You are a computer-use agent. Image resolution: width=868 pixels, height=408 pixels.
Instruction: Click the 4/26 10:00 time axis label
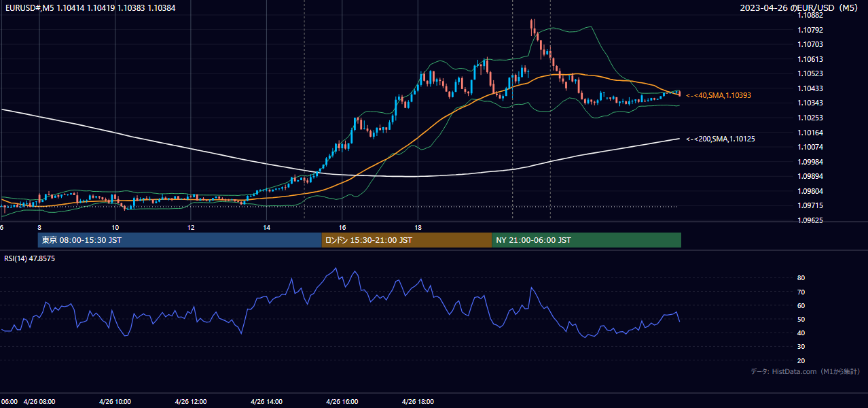[115, 401]
